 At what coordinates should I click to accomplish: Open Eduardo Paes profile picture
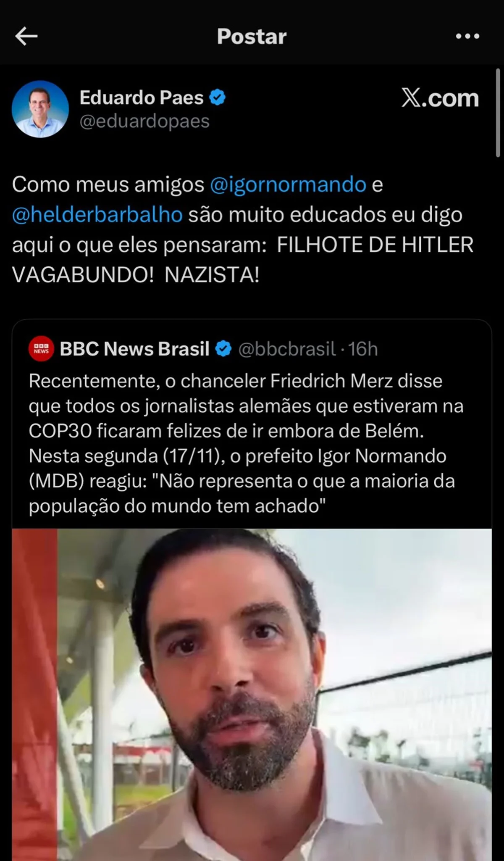(x=40, y=109)
